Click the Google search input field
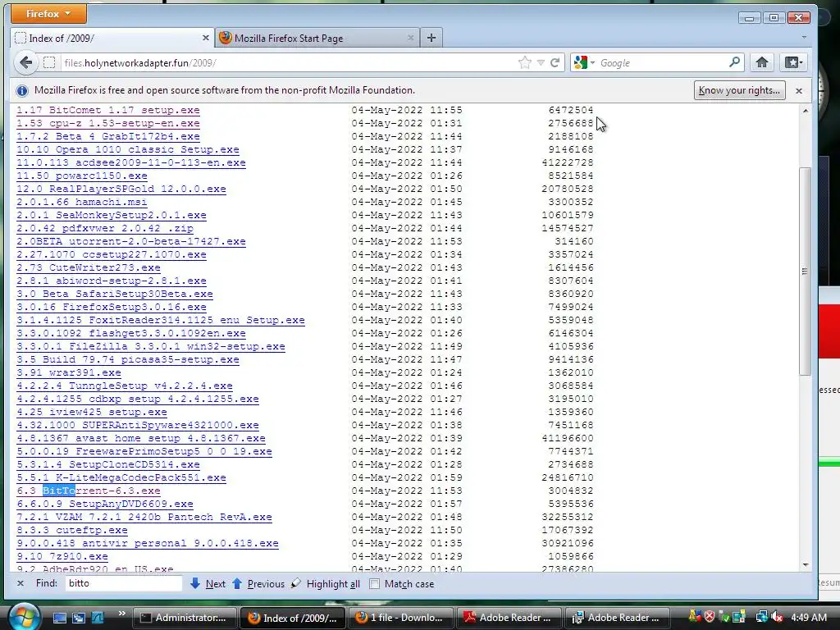The height and width of the screenshot is (630, 840). 662,62
